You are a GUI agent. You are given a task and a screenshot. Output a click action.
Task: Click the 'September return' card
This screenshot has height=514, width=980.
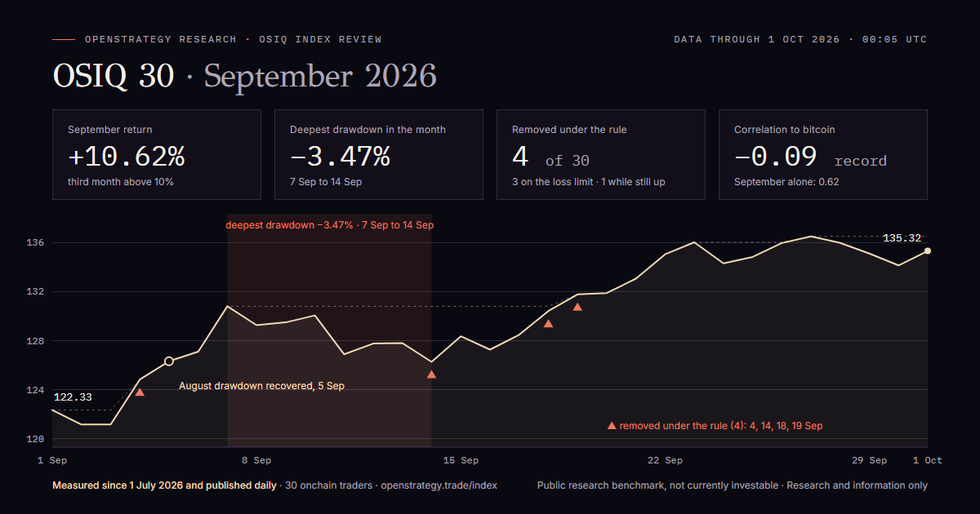[157, 155]
